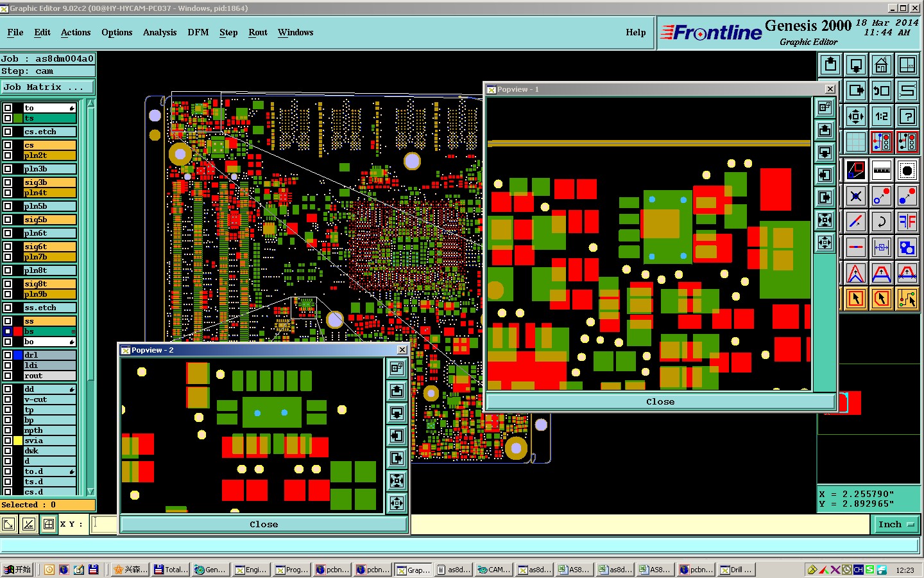Toggle the sig3b layer checkbox
Screen dimensions: 924x578
coord(8,182)
